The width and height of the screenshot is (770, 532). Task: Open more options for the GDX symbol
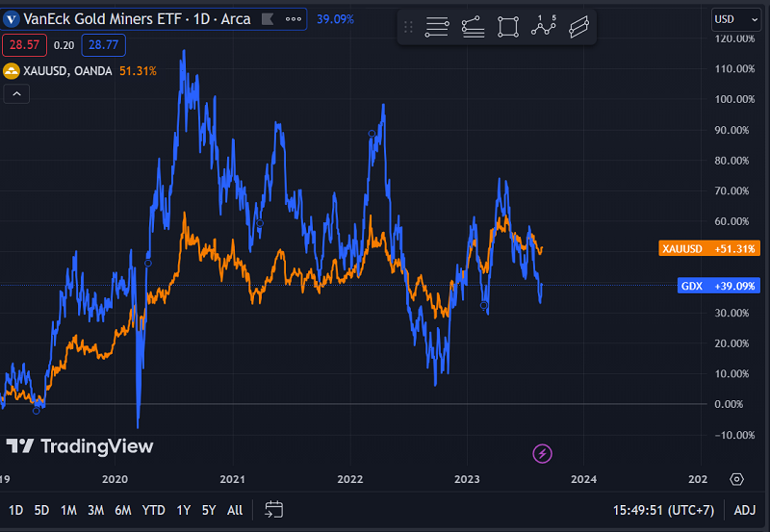[x=293, y=19]
